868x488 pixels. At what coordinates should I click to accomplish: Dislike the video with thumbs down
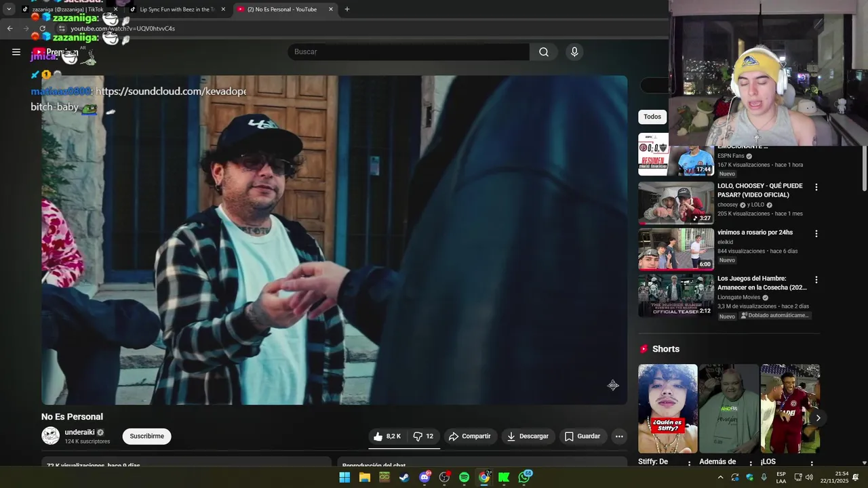coord(424,436)
